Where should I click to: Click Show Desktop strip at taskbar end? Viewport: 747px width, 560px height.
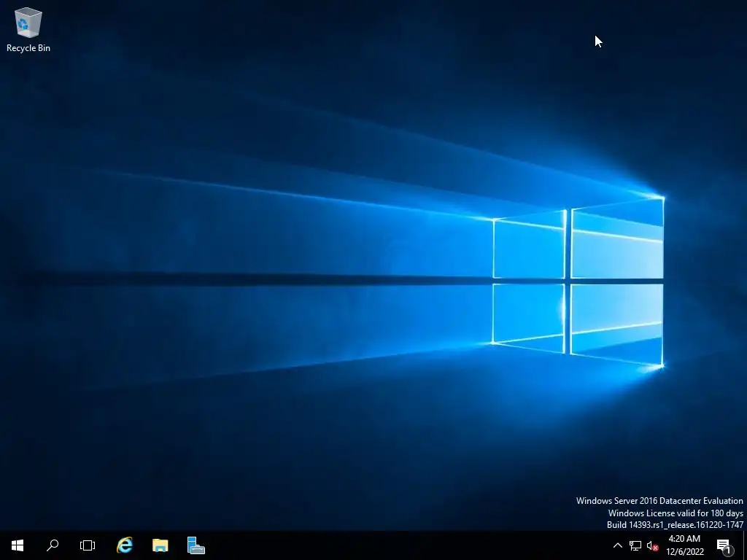click(745, 545)
